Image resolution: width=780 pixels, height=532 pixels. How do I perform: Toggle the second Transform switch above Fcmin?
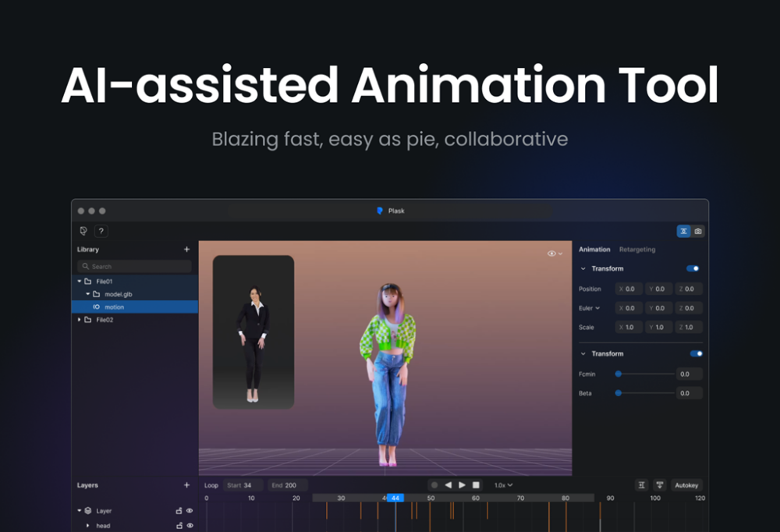coord(696,354)
